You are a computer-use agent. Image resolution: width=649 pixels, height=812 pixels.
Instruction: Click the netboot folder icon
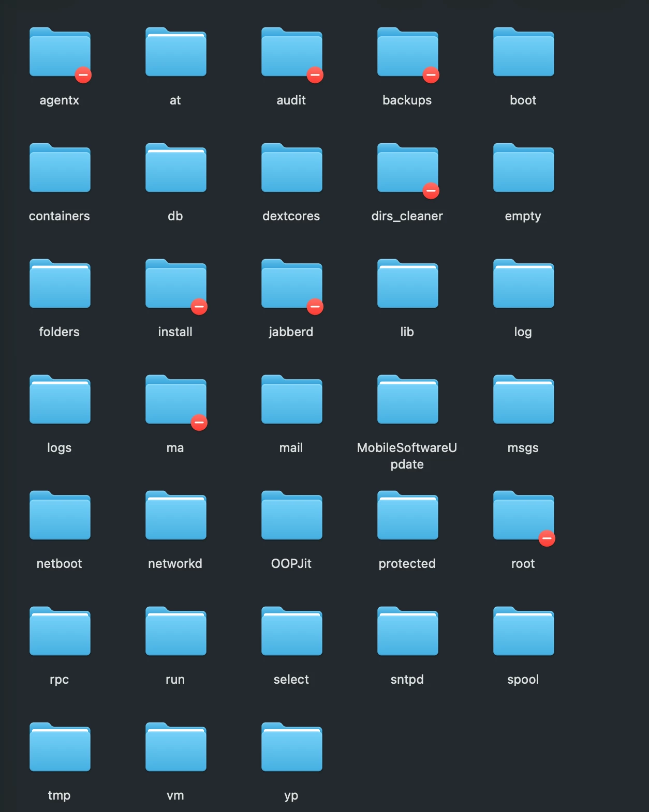pos(60,515)
